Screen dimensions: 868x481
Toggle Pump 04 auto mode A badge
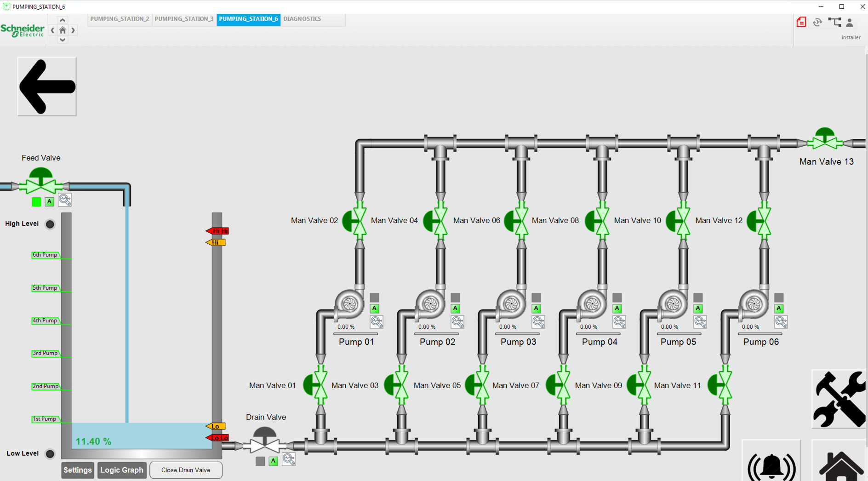617,309
